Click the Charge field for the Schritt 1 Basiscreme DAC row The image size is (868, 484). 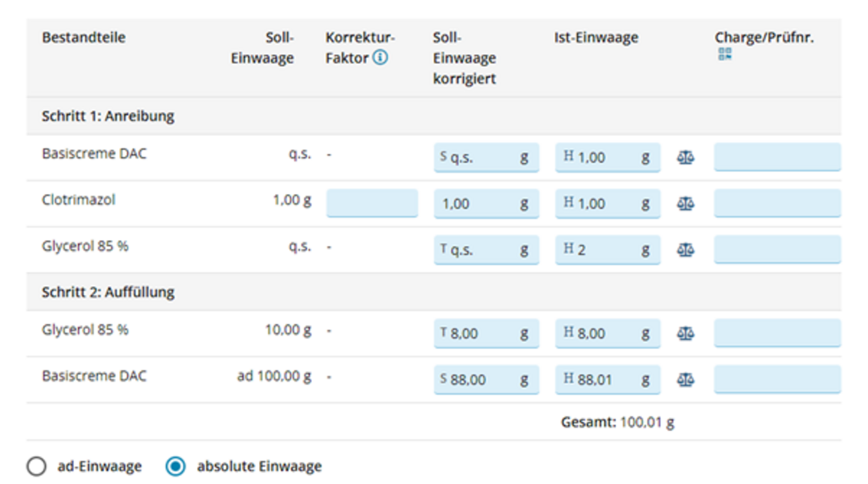coord(777,157)
